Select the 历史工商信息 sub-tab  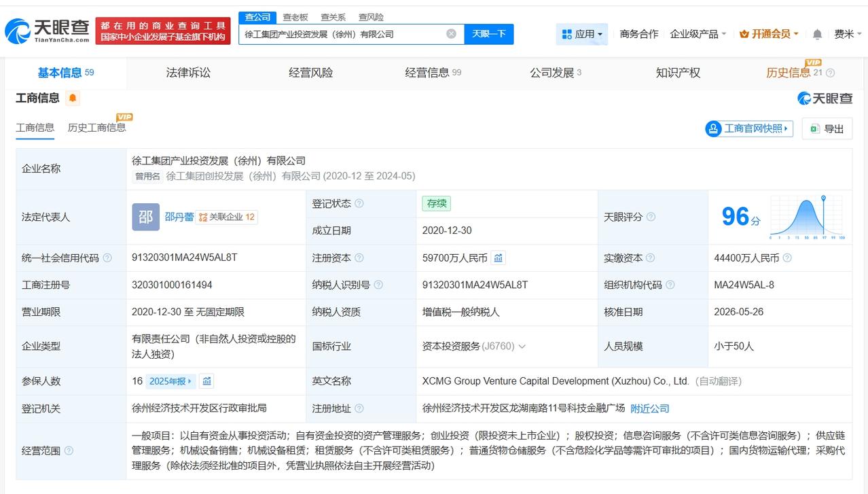point(96,128)
